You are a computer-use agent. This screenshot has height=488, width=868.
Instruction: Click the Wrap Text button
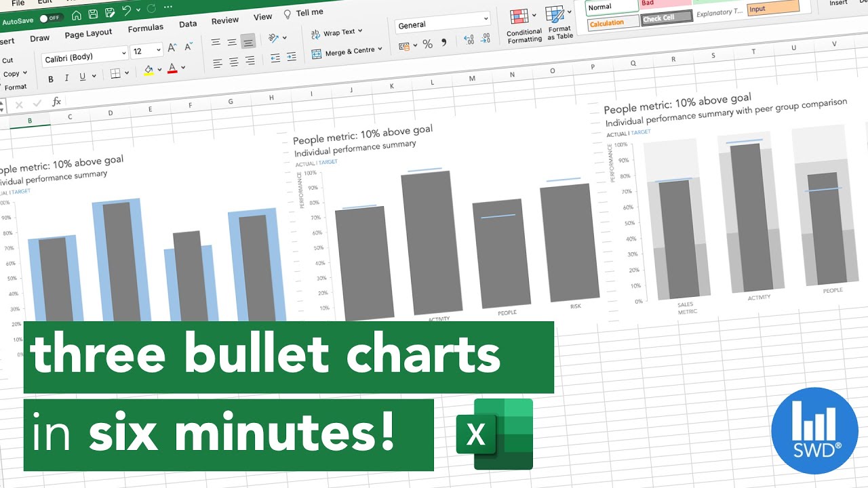[x=337, y=33]
